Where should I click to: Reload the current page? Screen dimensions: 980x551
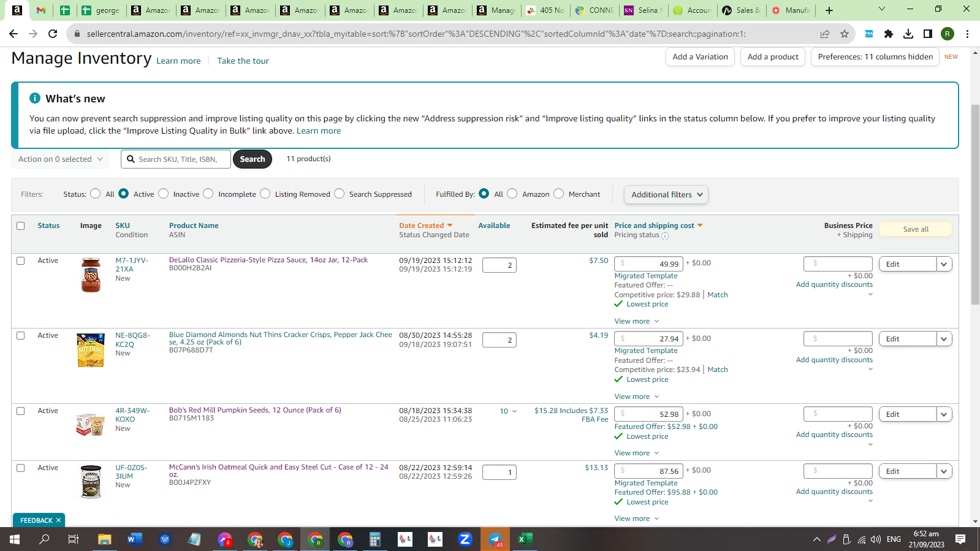[x=53, y=34]
